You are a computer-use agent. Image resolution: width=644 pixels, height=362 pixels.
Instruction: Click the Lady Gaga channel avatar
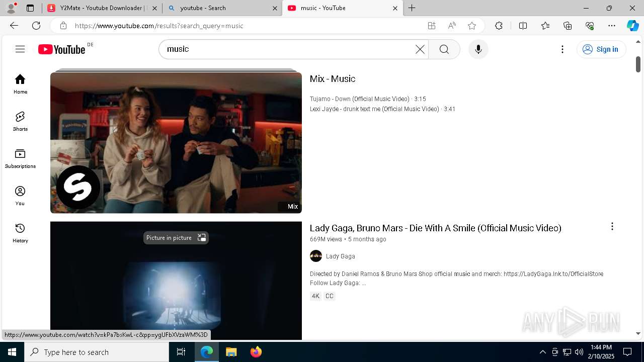coord(316,256)
